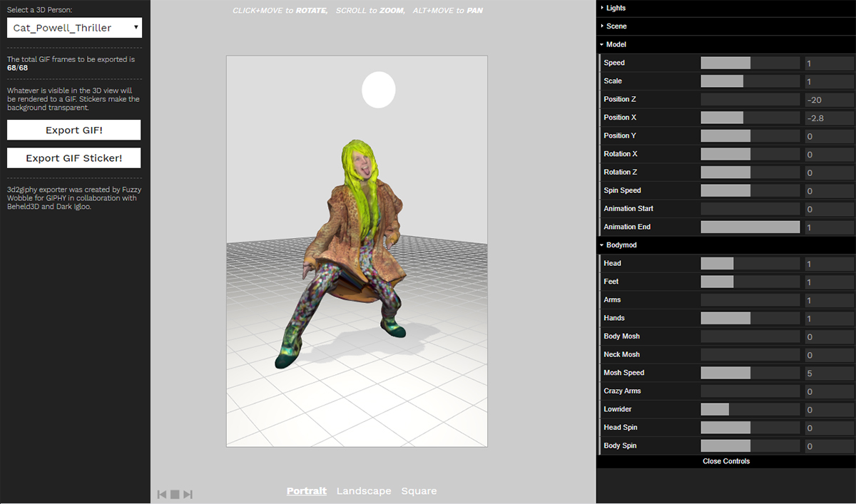856x504 pixels.
Task: Collapse the Bodymod section
Action: tap(621, 245)
